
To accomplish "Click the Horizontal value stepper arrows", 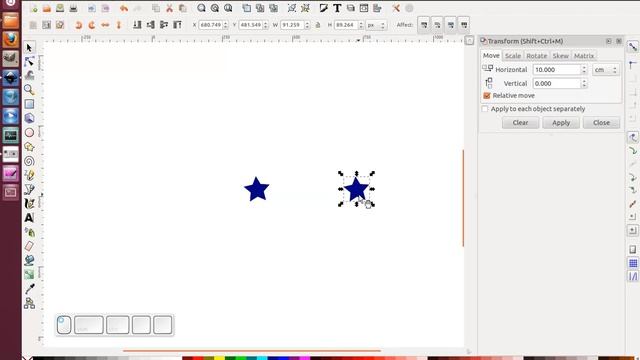I will 584,70.
